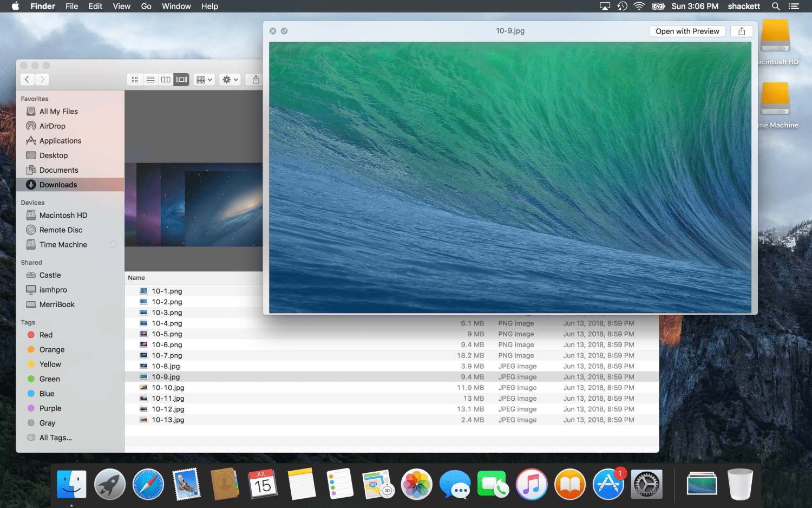
Task: Switch Finder to icon view
Action: (x=135, y=80)
